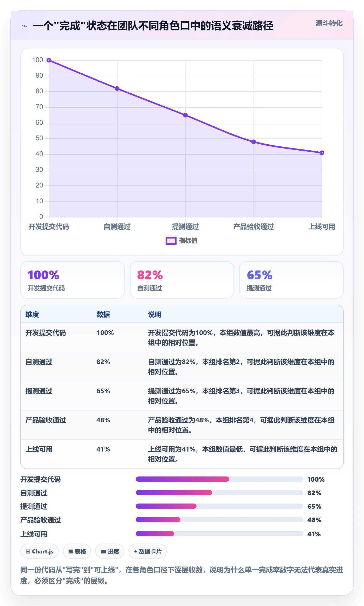Click the lightning bolt icon beside the title
The image size is (364, 606).
[x=25, y=26]
